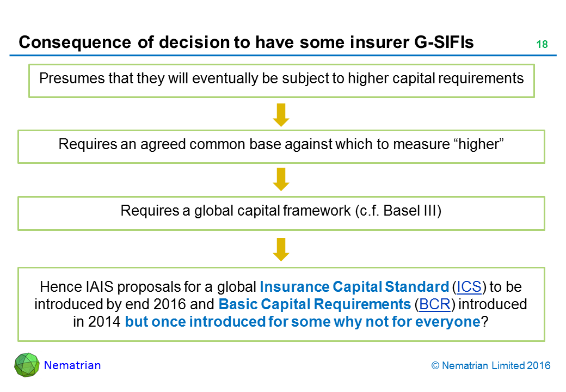Click slide number 18
Screen dimensions: 566x392
pos(542,45)
